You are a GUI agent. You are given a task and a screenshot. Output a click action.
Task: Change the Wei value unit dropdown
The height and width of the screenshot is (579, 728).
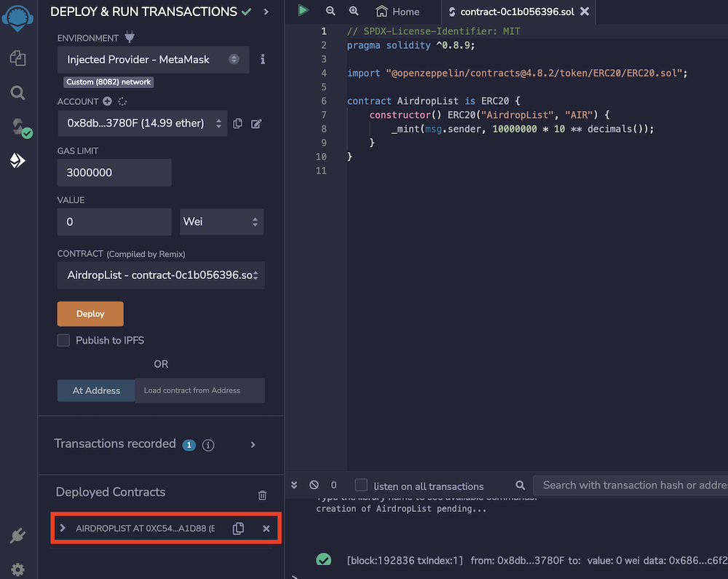[221, 221]
